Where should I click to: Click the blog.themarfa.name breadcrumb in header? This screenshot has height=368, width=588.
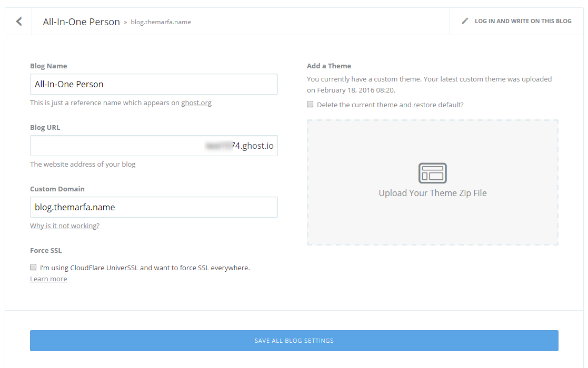(161, 22)
